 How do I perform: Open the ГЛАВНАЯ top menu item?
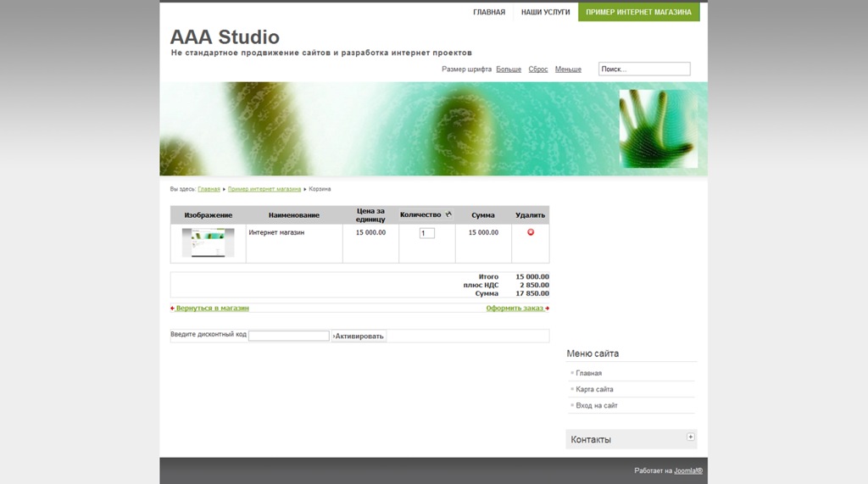click(489, 13)
